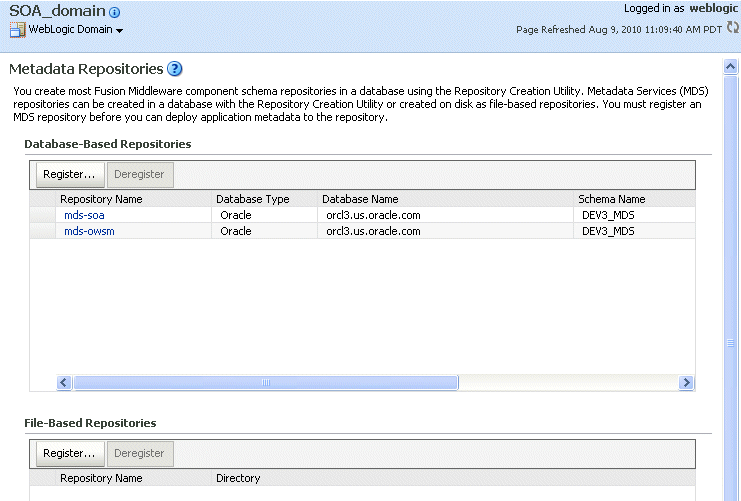
Task: Click the WebLogic Domain server icon
Action: click(17, 30)
